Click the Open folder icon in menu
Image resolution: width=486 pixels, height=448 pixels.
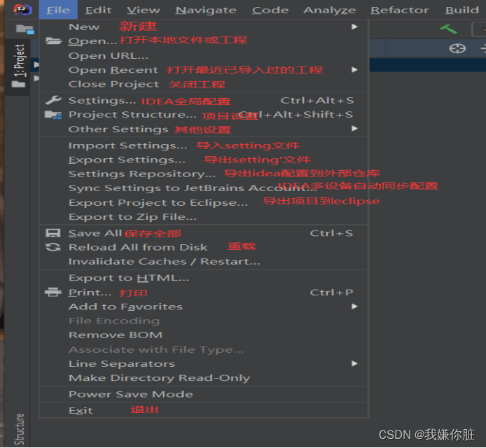[x=54, y=41]
